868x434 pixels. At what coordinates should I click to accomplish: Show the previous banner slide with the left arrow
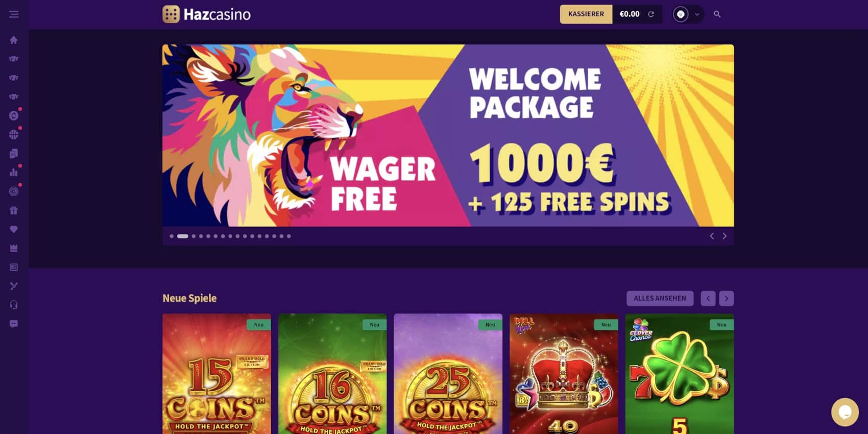coord(712,236)
